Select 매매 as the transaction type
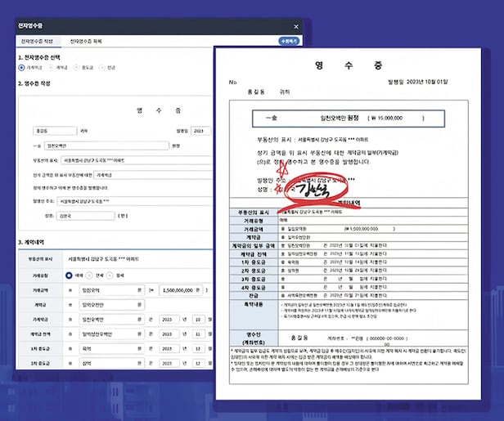 67,275
